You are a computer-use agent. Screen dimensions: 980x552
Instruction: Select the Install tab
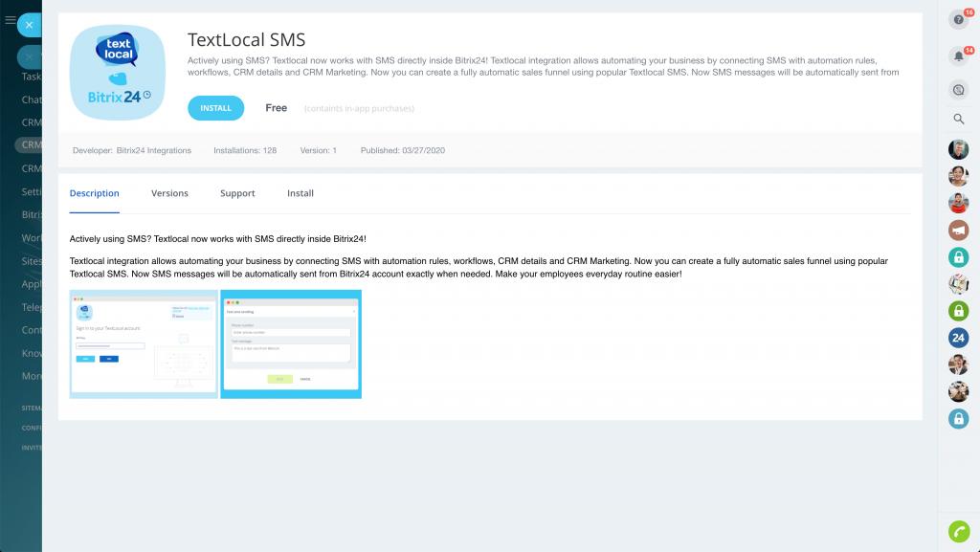click(301, 193)
